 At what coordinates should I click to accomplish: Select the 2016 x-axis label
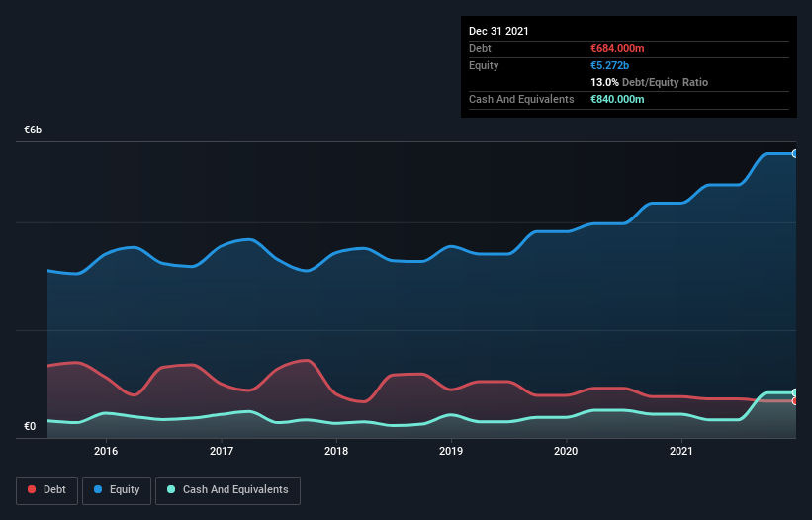click(x=106, y=451)
